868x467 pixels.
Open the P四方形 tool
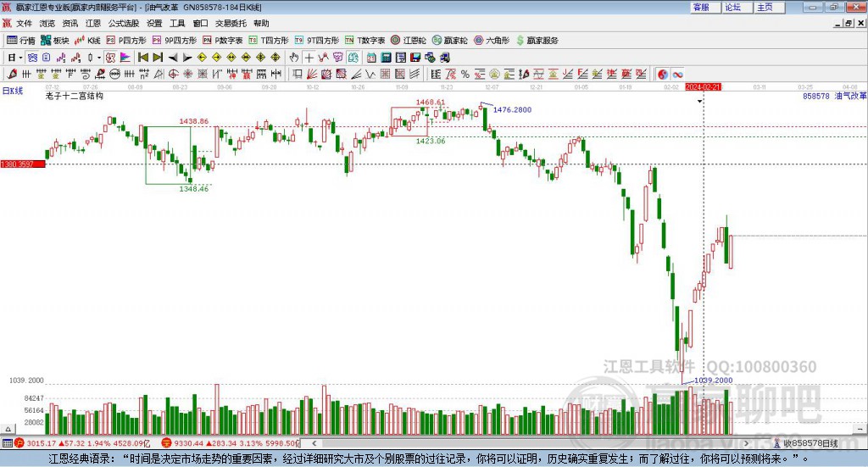click(x=126, y=41)
